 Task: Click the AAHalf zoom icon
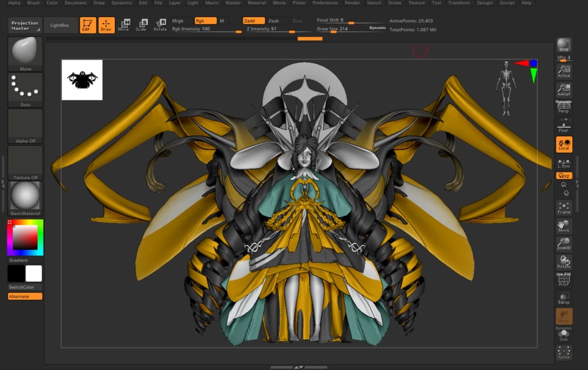[x=564, y=90]
